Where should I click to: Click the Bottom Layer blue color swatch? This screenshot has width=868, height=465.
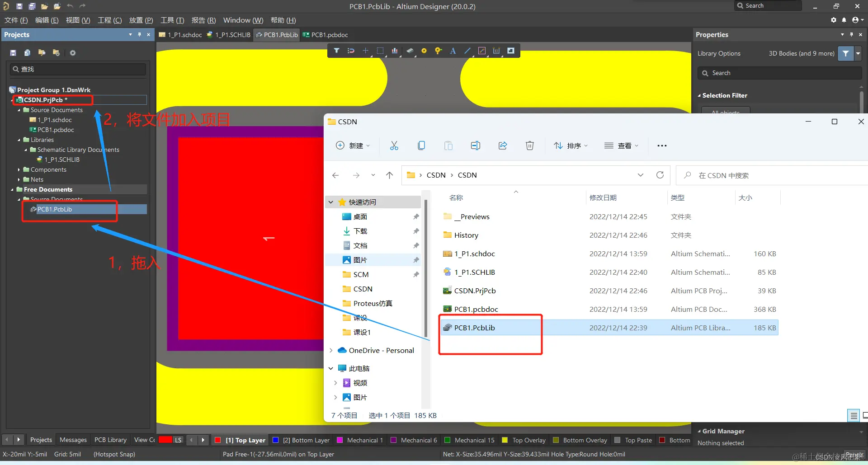[x=275, y=440]
